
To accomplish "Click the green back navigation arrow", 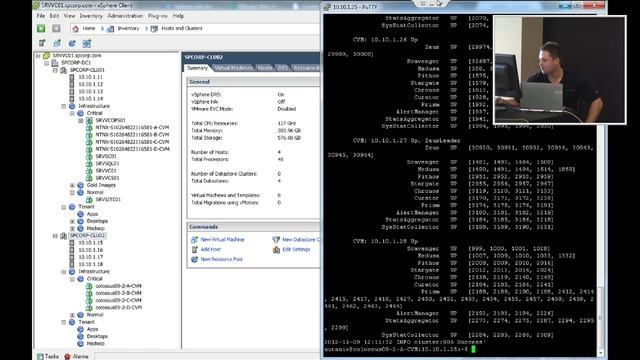I will [x=41, y=28].
